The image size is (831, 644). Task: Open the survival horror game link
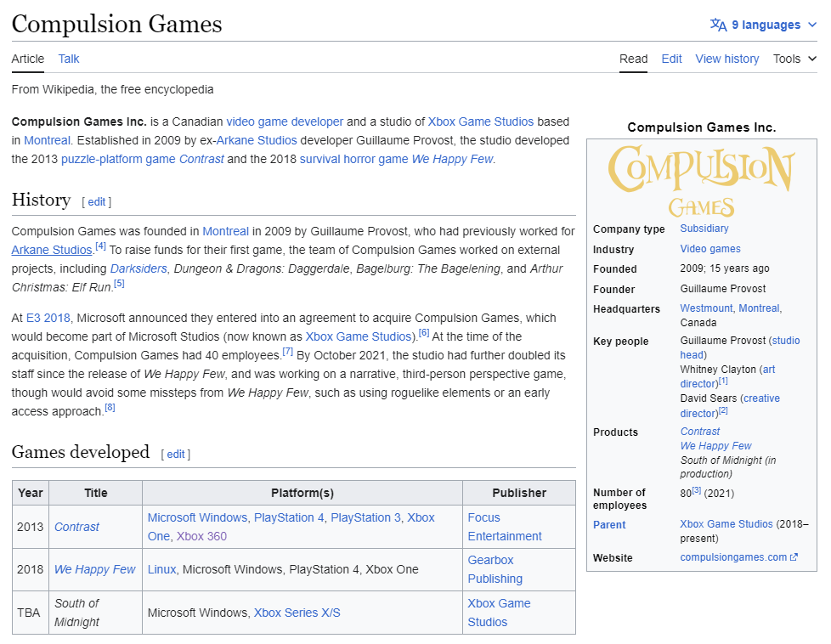coord(354,159)
